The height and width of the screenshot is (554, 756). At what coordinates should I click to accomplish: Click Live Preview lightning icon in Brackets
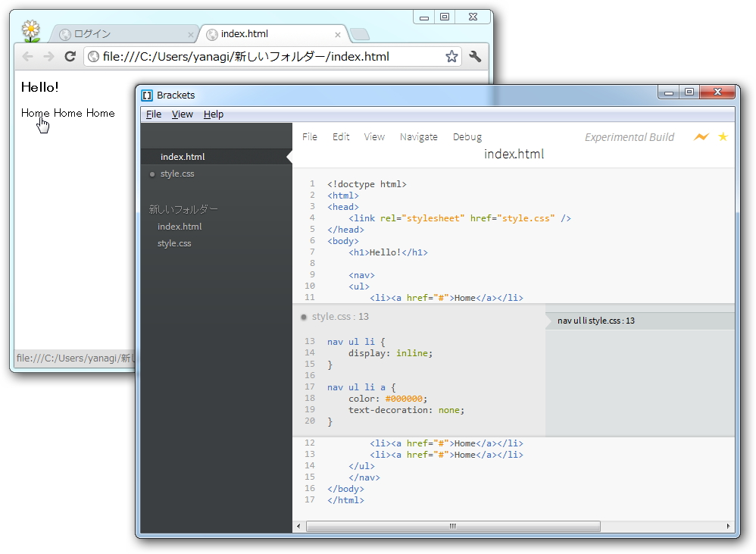point(701,137)
